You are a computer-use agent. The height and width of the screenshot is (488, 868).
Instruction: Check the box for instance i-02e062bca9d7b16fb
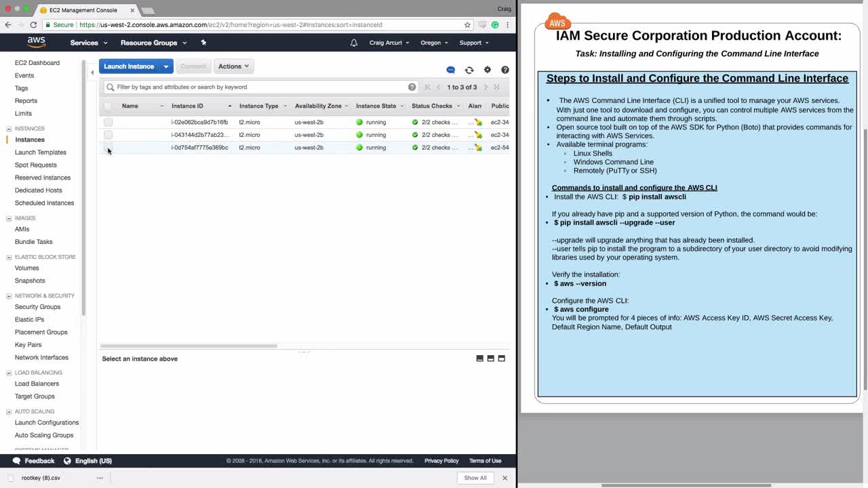coord(108,123)
